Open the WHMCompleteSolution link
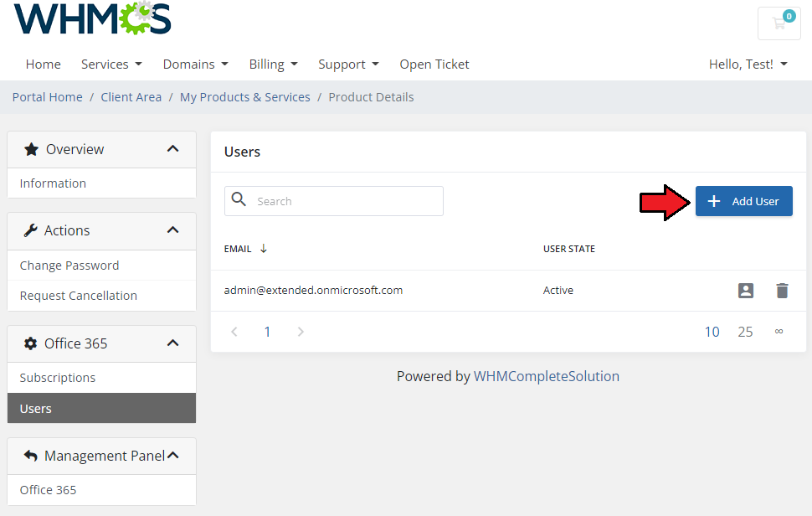The height and width of the screenshot is (516, 812). tap(547, 376)
